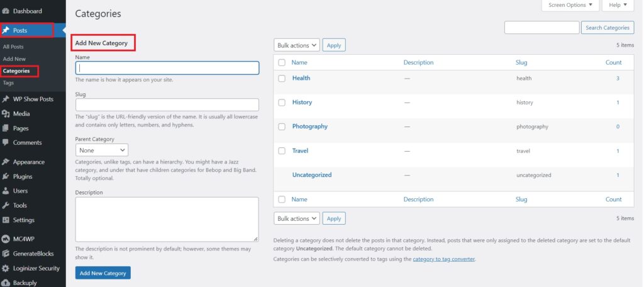
Task: Open the Health post count 3
Action: [x=618, y=78]
